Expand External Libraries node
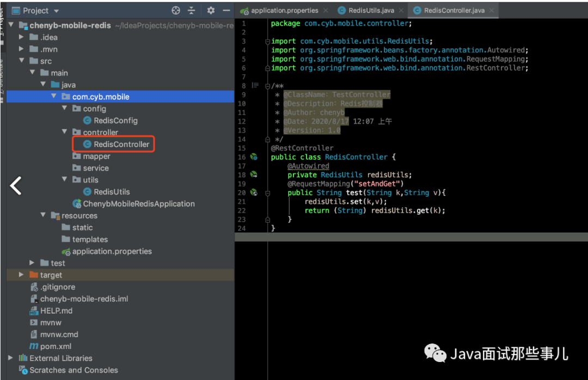588x380 pixels. [11, 358]
